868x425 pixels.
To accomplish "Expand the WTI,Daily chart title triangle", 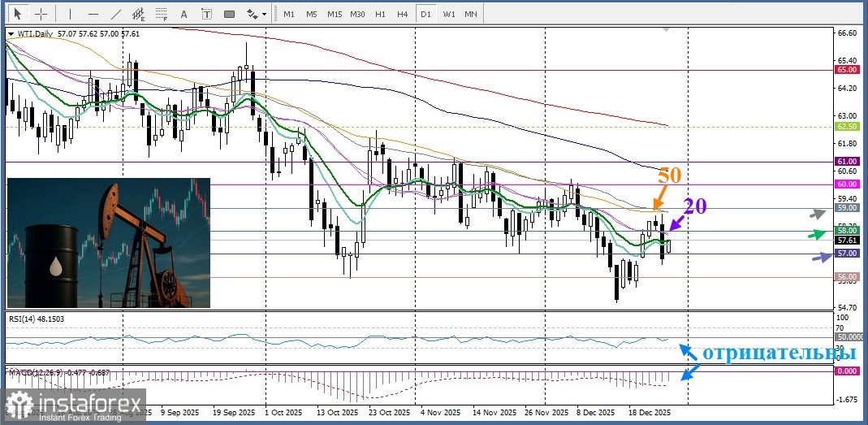I will 10,33.
